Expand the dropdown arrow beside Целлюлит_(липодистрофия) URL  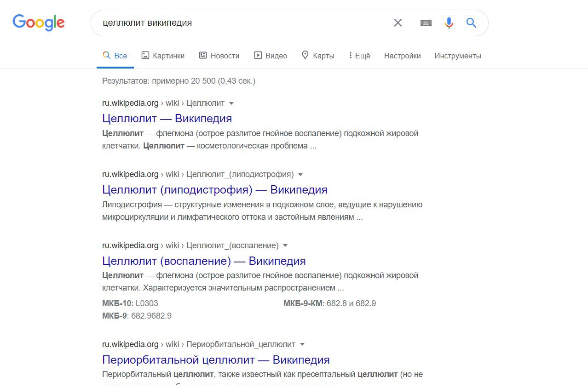point(300,175)
